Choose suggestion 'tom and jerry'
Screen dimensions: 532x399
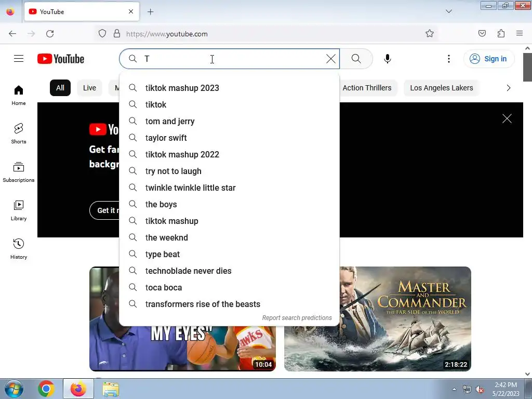pos(229,121)
